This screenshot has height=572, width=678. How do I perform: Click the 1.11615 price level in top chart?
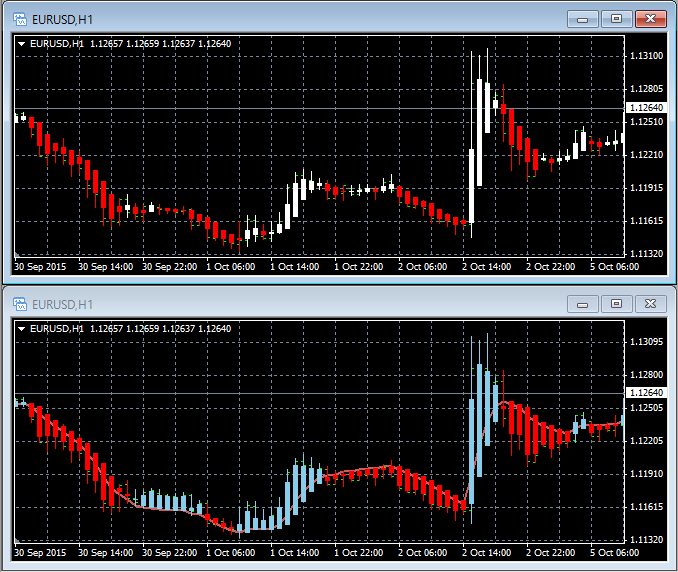point(646,221)
